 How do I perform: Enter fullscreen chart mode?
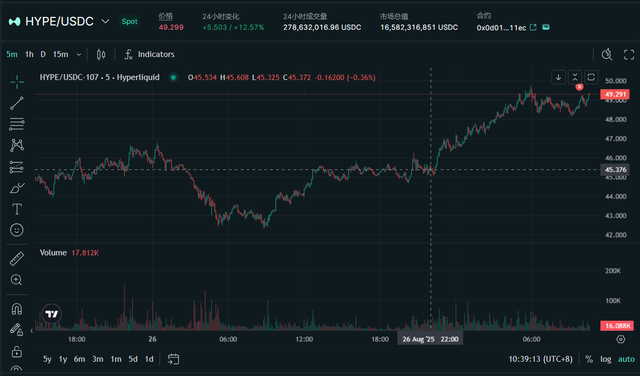click(x=629, y=54)
